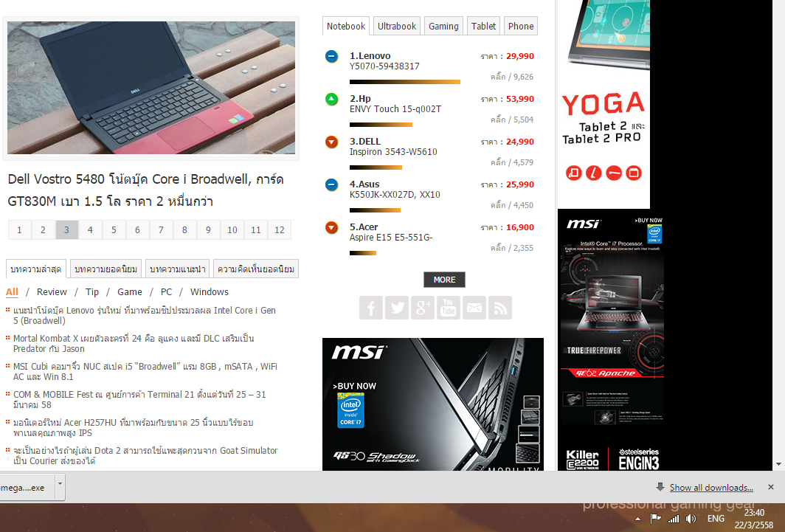
Task: Go to slide page 4
Action: coord(90,229)
